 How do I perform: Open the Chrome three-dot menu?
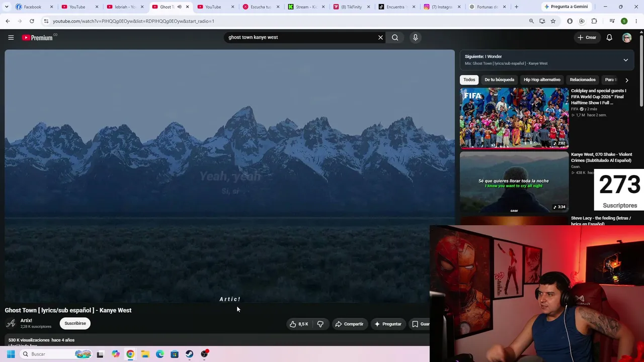click(x=636, y=21)
